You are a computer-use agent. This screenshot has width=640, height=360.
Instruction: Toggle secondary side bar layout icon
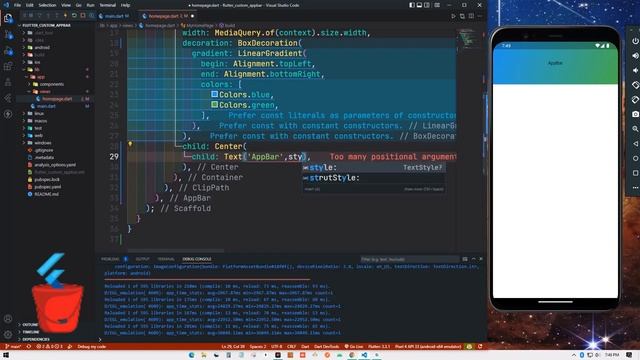coord(427,5)
